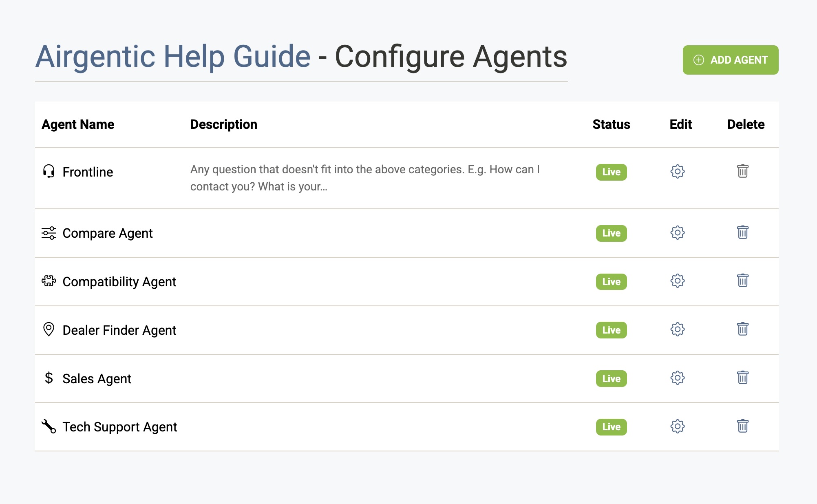The height and width of the screenshot is (504, 817).
Task: Click the Dealer Finder Agent name
Action: (119, 330)
